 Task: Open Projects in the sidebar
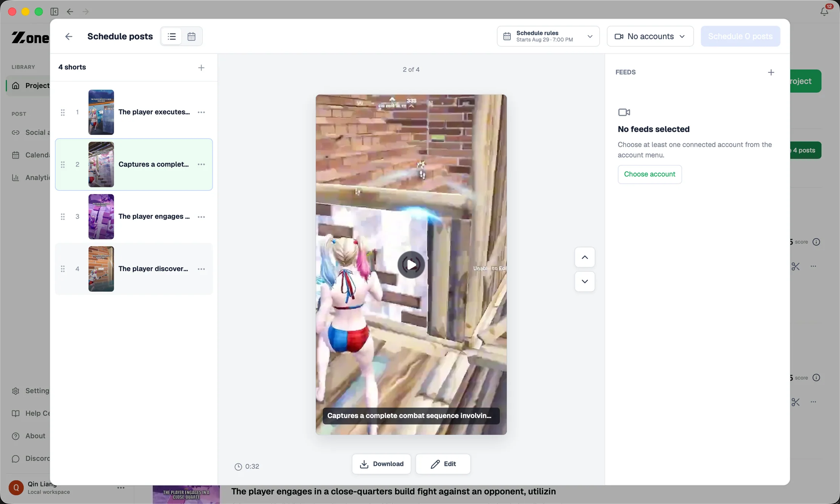(28, 86)
